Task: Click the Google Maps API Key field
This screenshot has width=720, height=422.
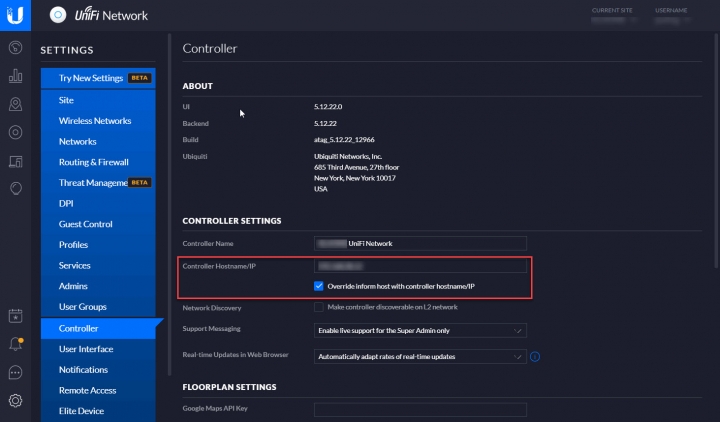Action: coord(420,410)
